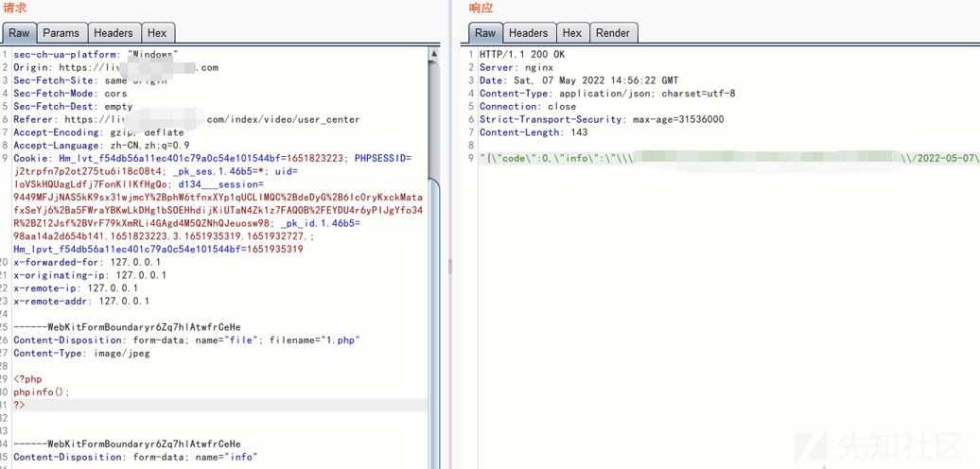Click the Content-Length: 143 line

534,132
